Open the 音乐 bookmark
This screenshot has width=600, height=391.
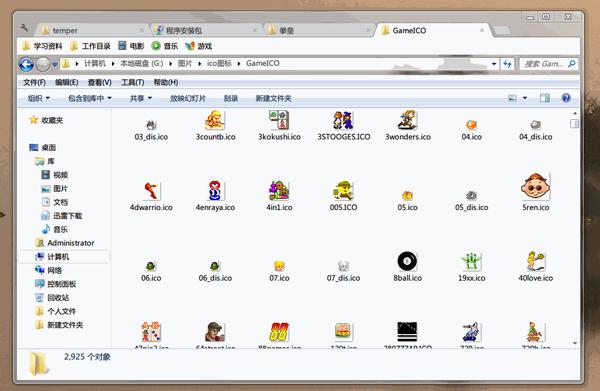(x=165, y=46)
